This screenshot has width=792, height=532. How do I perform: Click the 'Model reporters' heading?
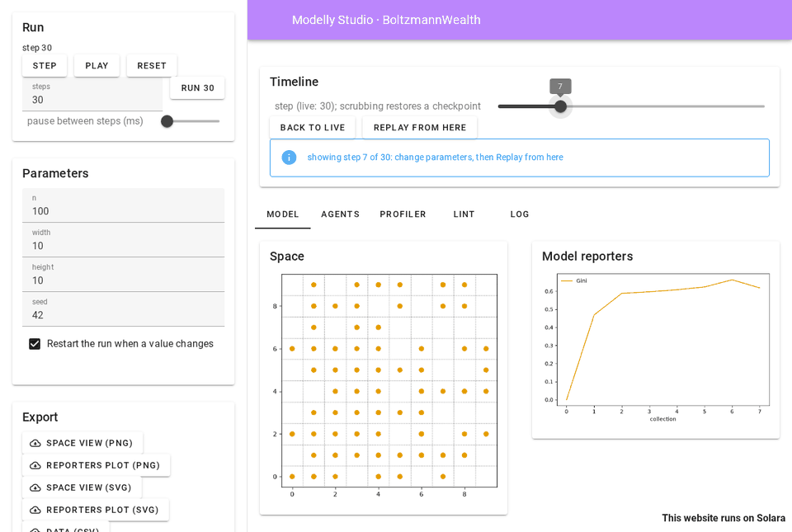[587, 257]
